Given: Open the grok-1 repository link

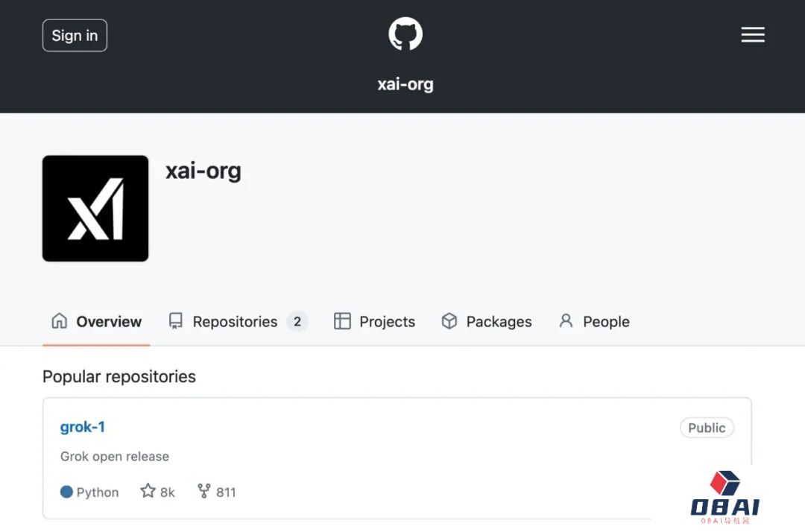Looking at the screenshot, I should point(83,427).
